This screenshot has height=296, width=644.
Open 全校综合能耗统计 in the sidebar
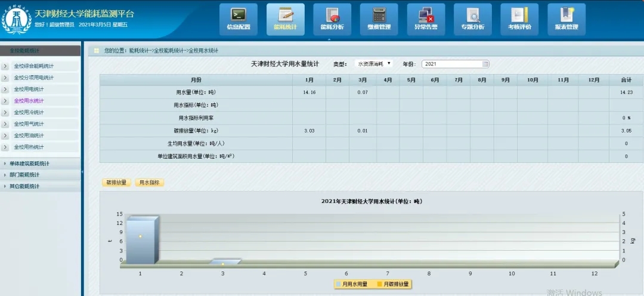[33, 66]
